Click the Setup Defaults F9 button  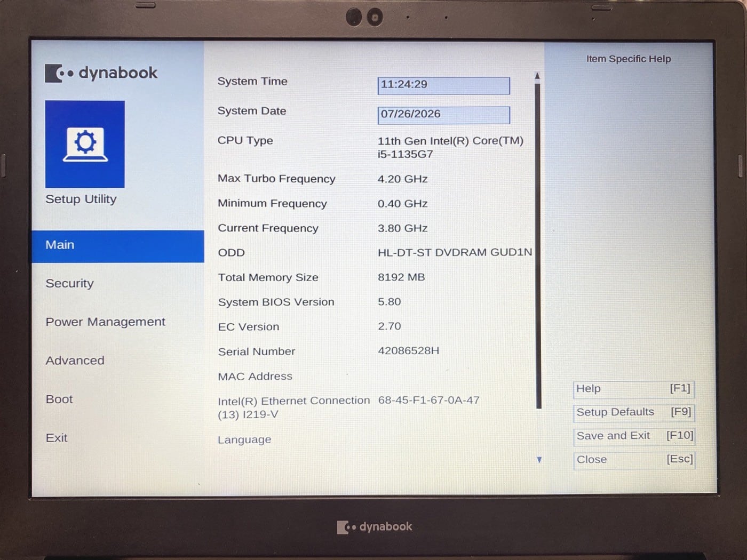pos(634,412)
